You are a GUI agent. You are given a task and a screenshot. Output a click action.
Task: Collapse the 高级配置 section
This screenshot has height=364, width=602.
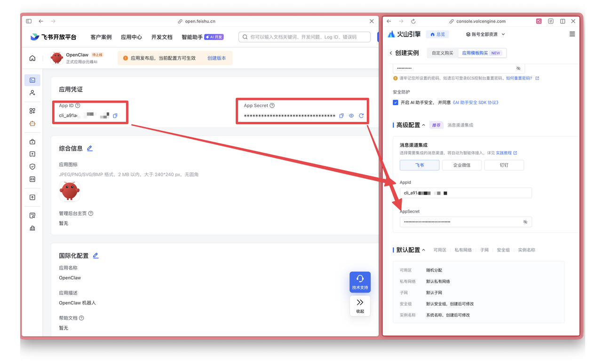pyautogui.click(x=424, y=125)
